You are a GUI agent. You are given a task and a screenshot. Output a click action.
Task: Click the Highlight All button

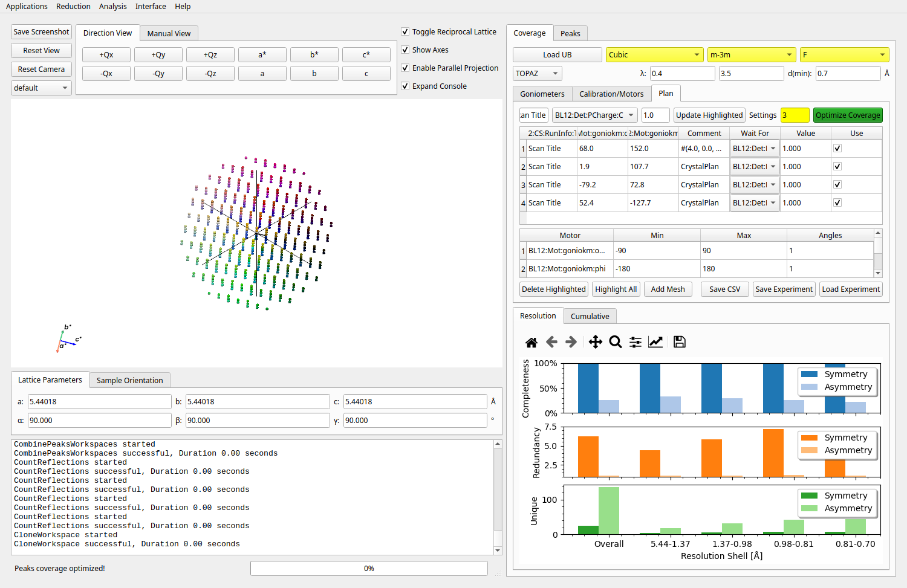[616, 289]
